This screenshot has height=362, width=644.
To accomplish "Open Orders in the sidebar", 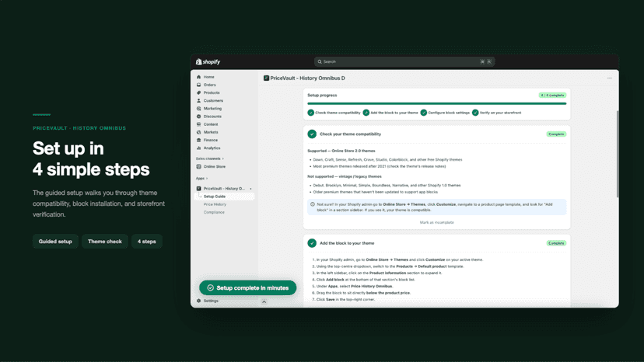I will 209,85.
